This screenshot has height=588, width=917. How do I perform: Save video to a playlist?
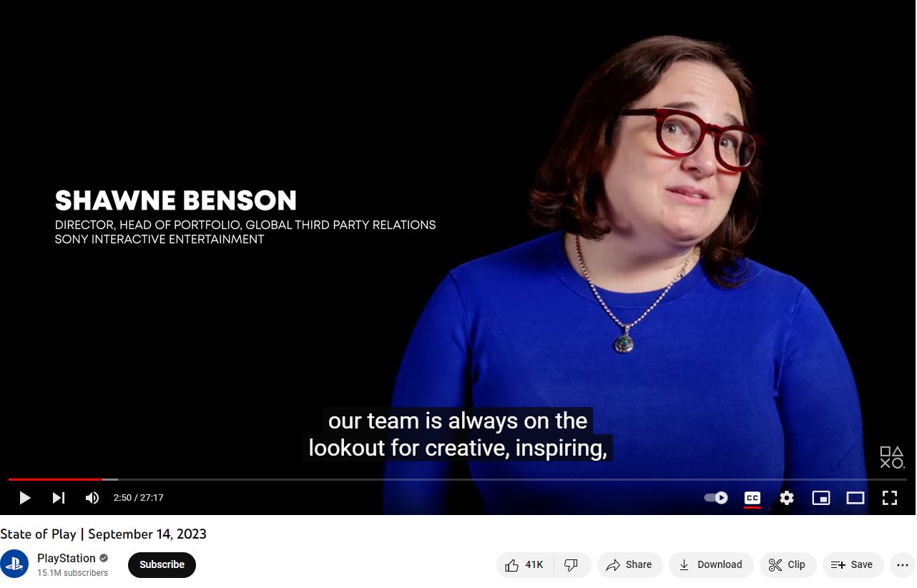(x=853, y=565)
